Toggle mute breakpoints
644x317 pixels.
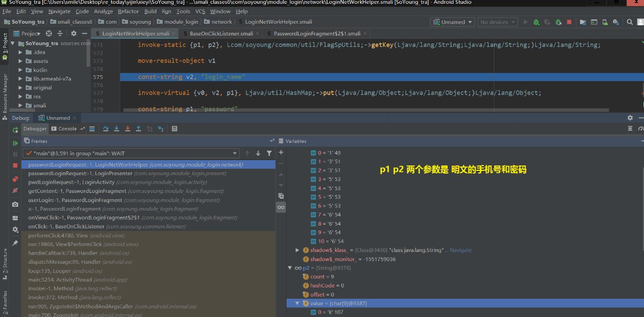click(x=15, y=190)
